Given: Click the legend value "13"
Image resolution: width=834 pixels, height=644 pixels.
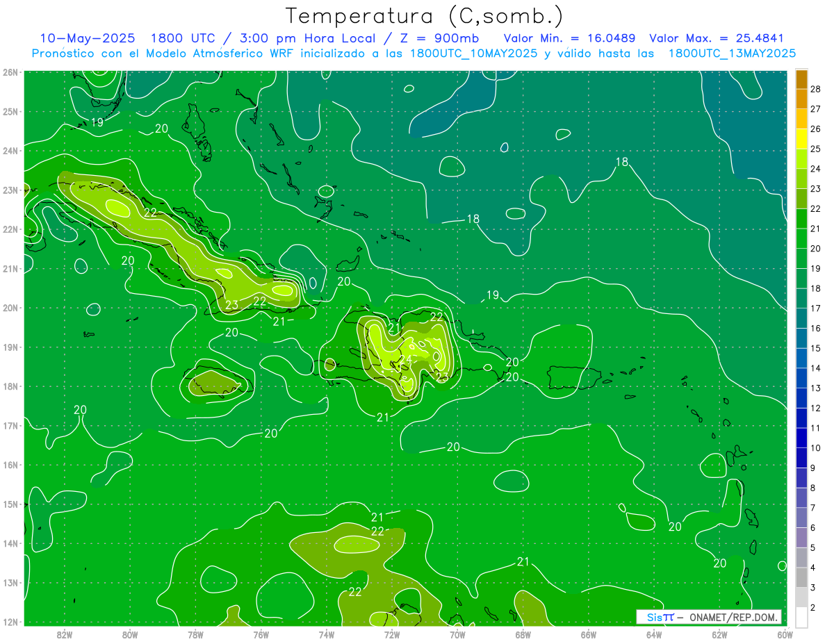Looking at the screenshot, I should (x=816, y=388).
